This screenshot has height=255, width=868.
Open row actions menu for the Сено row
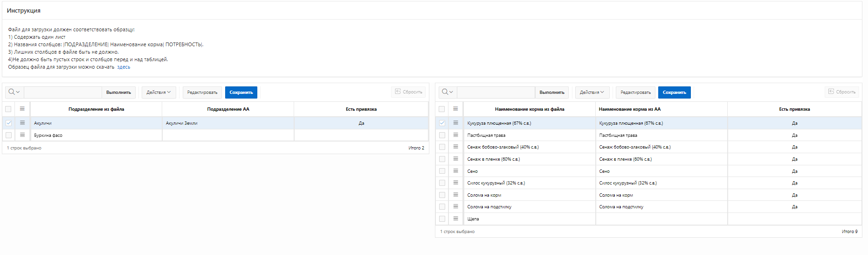455,171
